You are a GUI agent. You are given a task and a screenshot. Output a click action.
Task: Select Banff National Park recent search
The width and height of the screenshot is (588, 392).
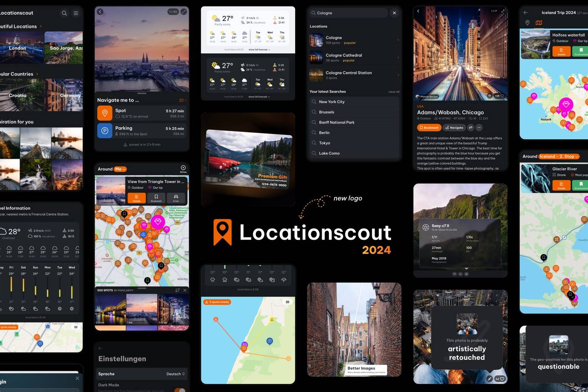point(354,122)
